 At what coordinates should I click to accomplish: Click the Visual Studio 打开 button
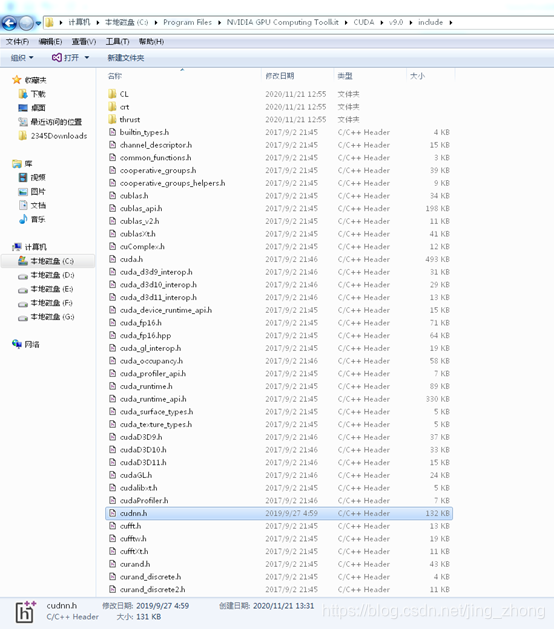point(65,58)
